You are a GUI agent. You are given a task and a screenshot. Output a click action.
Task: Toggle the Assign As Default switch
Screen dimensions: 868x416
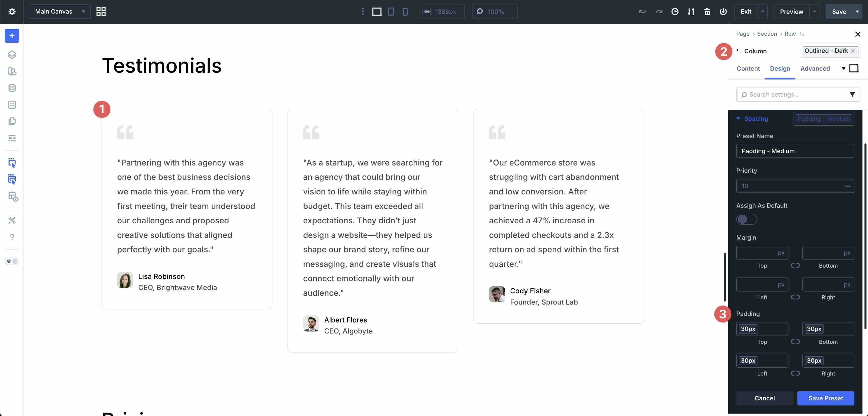(x=746, y=220)
